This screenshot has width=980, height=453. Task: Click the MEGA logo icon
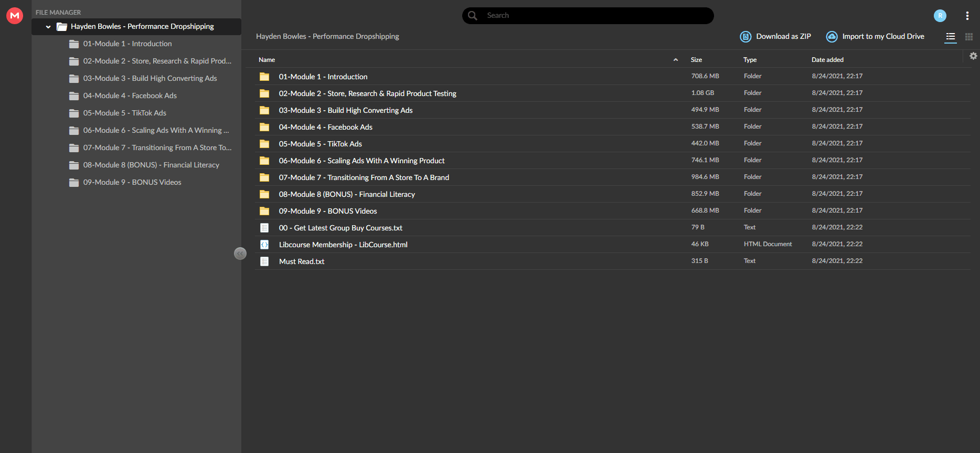(x=15, y=16)
